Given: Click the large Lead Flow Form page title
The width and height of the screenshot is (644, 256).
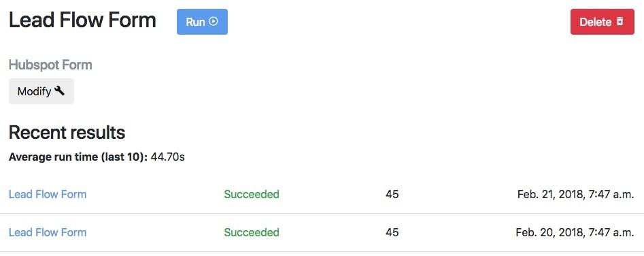Looking at the screenshot, I should (x=82, y=20).
